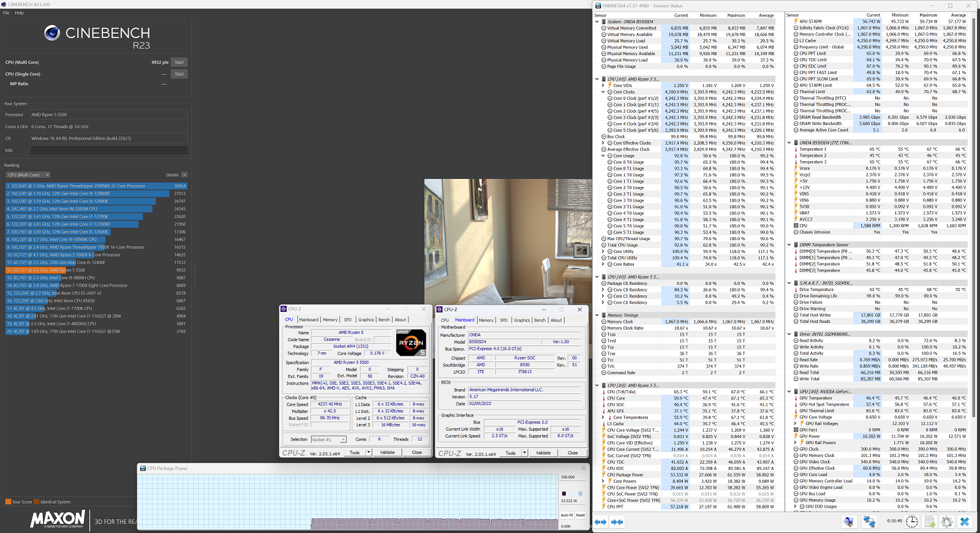Collapse the GPU [#0]: NVIDIA GeForce group
The height and width of the screenshot is (533, 980).
point(790,391)
